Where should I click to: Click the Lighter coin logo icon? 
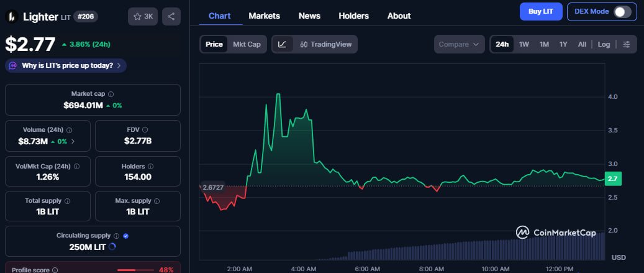12,16
